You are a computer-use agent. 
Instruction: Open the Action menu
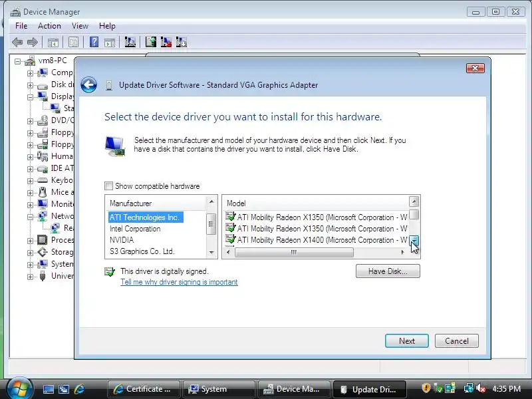[49, 26]
